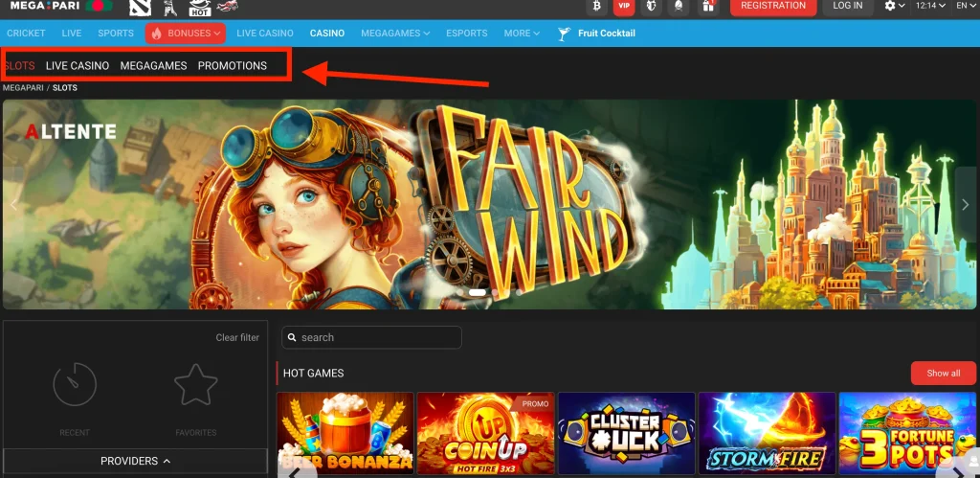Image resolution: width=980 pixels, height=478 pixels.
Task: Click the MEGAPARI breadcrumb link
Action: pos(23,88)
